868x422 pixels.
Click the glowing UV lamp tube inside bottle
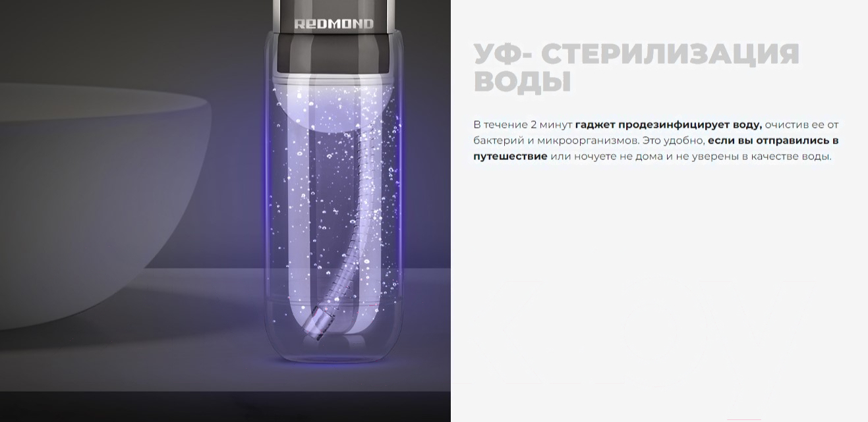coord(333,217)
